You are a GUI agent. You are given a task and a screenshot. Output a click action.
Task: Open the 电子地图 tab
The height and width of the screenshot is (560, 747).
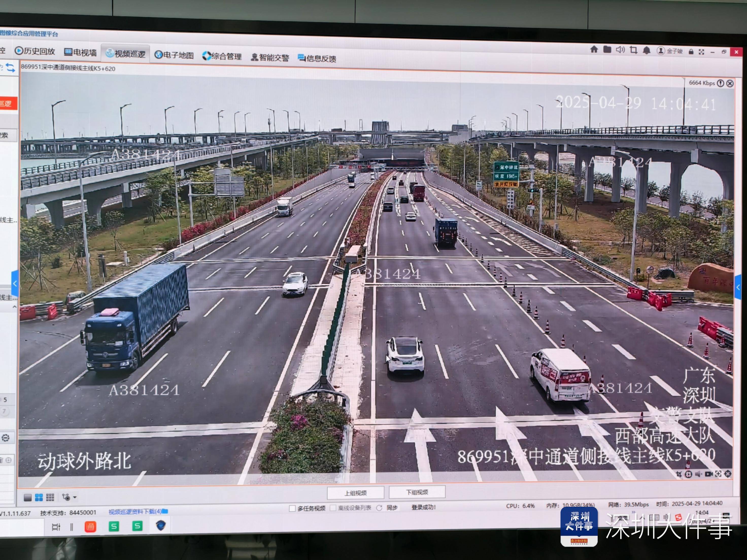point(174,55)
